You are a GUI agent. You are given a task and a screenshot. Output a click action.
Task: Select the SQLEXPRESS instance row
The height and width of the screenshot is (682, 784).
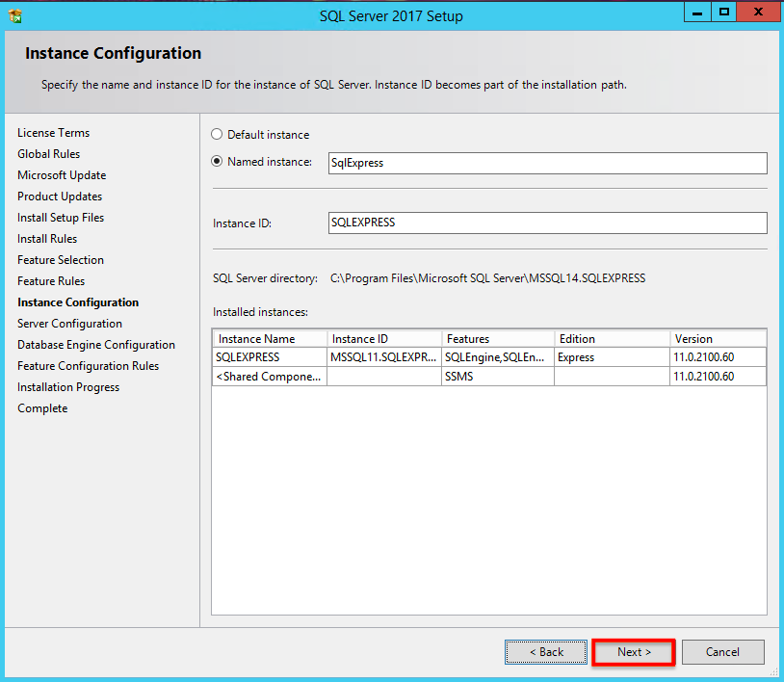(x=489, y=357)
